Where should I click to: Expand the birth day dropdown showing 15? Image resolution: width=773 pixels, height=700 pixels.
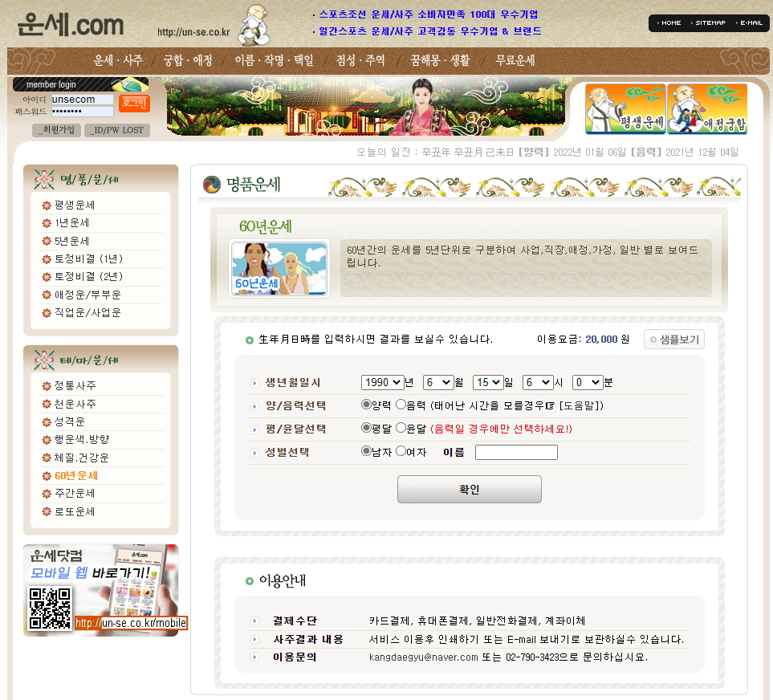click(488, 382)
